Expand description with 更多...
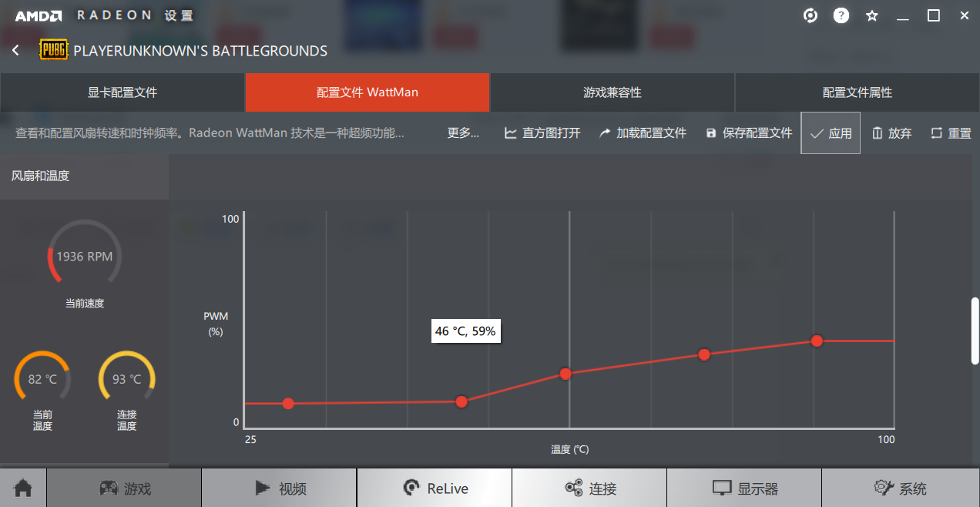The height and width of the screenshot is (507, 980). click(463, 133)
